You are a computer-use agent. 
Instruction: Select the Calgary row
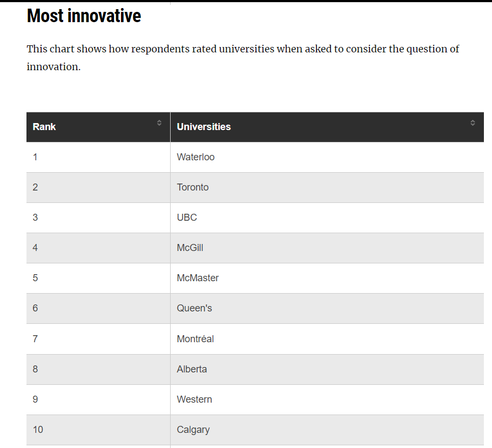pyautogui.click(x=255, y=430)
